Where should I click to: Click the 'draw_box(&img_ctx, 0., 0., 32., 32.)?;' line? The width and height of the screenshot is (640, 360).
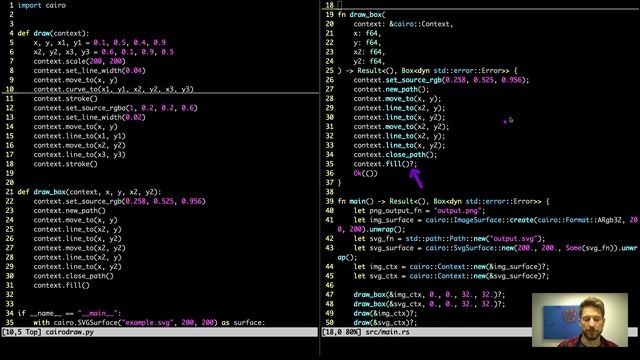[429, 295]
